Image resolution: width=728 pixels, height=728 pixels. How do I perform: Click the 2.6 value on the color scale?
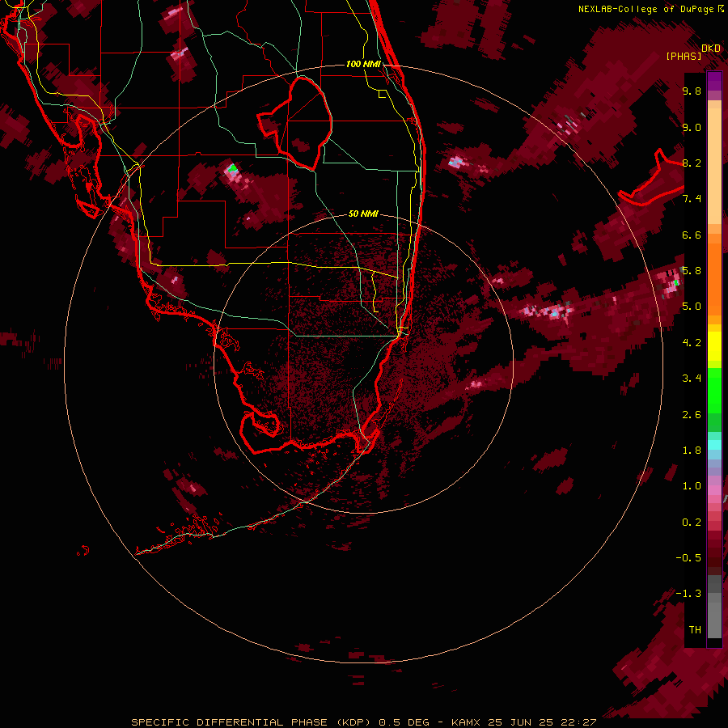(x=692, y=415)
